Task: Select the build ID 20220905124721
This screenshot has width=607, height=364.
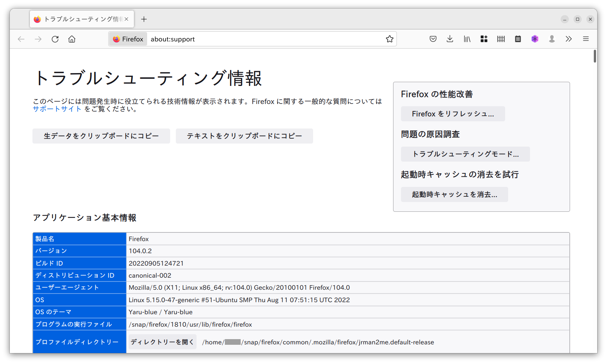Action: click(156, 263)
